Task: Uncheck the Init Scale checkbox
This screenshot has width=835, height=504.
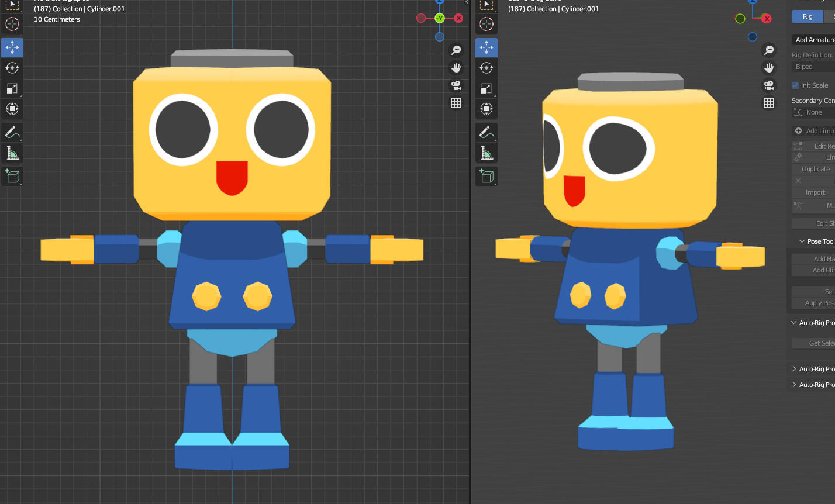Action: (795, 85)
